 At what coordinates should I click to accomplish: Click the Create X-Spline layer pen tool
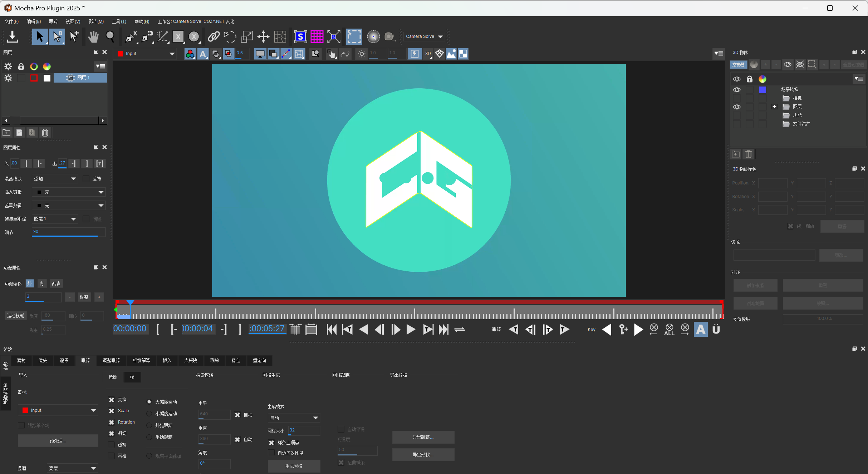click(131, 36)
